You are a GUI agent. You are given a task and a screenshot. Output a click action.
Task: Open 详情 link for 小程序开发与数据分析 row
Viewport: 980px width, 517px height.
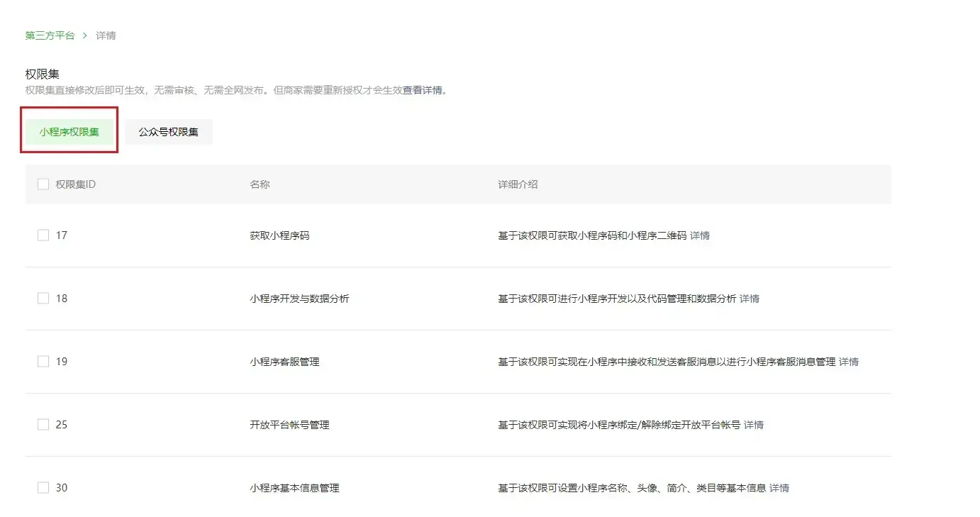(750, 299)
